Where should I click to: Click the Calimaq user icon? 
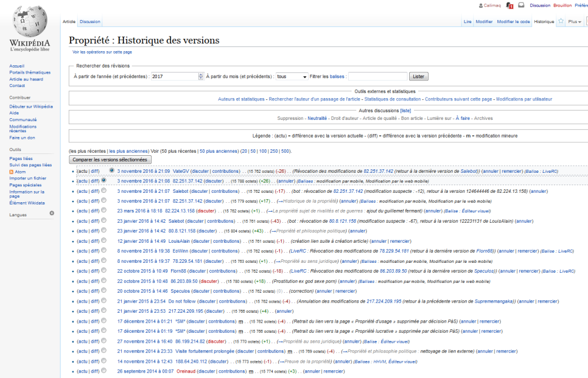(481, 6)
